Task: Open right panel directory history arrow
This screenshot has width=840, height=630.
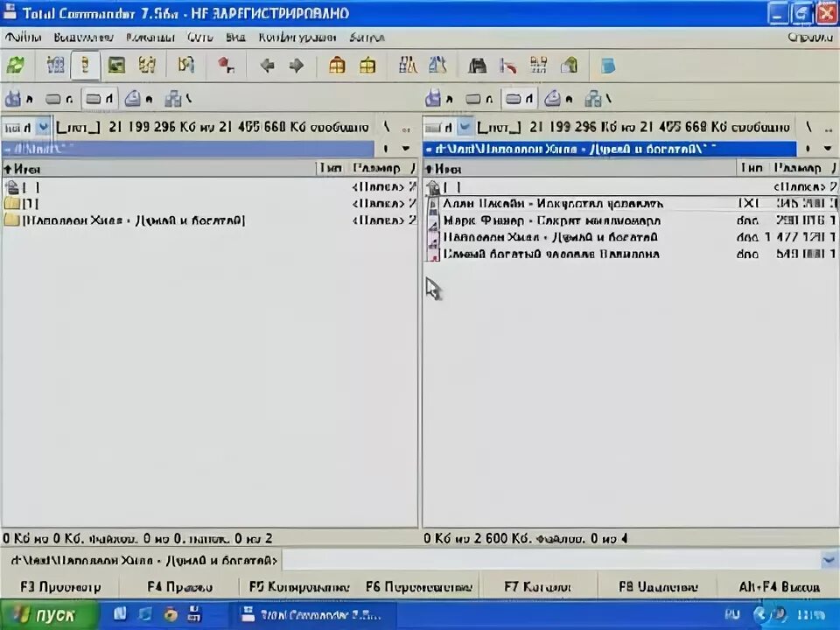Action: [827, 149]
